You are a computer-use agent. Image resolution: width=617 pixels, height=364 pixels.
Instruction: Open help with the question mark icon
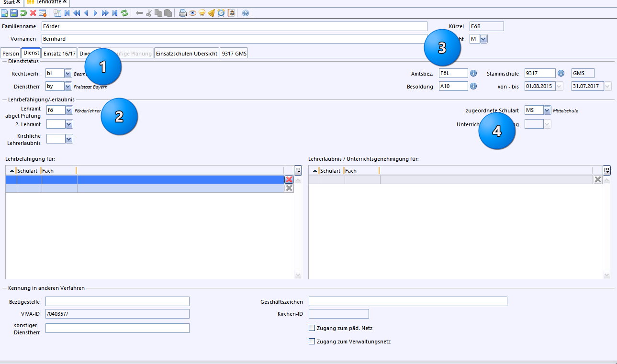pyautogui.click(x=246, y=13)
